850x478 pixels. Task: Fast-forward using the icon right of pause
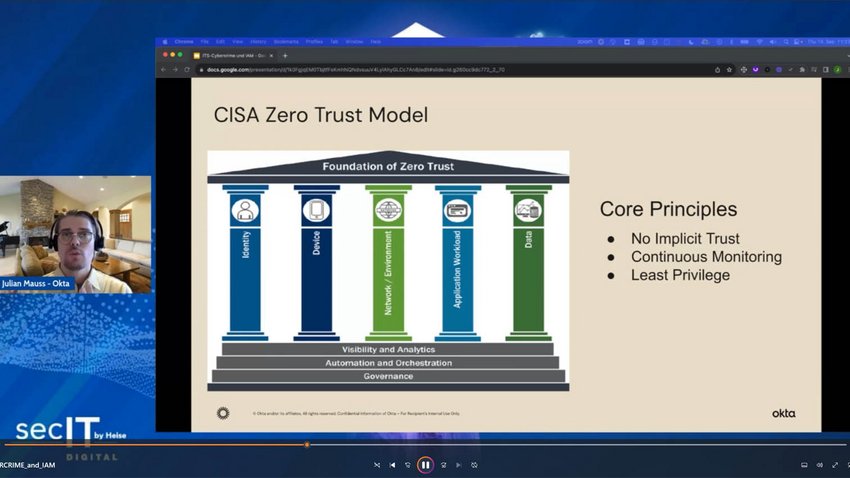point(443,465)
